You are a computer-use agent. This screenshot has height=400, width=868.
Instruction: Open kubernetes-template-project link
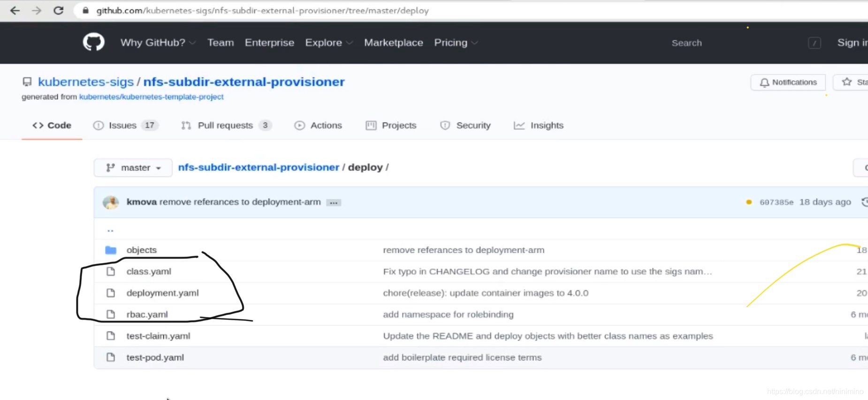[151, 97]
